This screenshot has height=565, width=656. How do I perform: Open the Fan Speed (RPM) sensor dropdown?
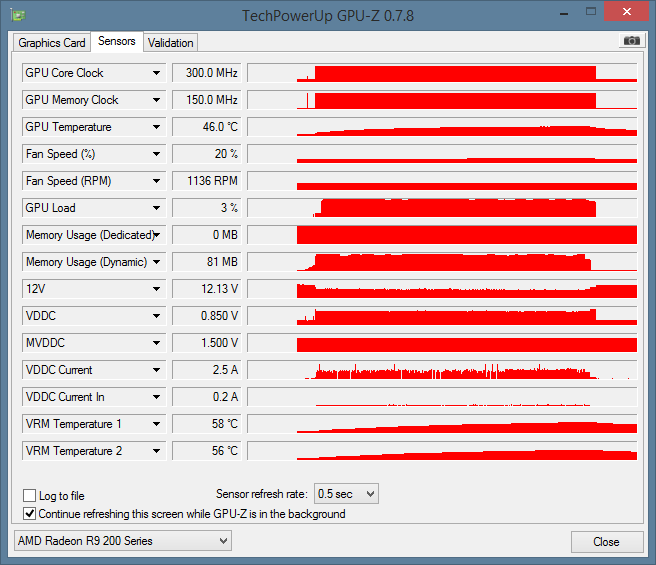click(x=156, y=181)
